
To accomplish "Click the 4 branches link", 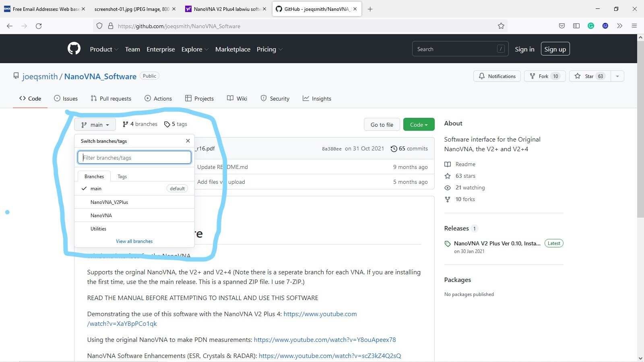I will coord(140,124).
